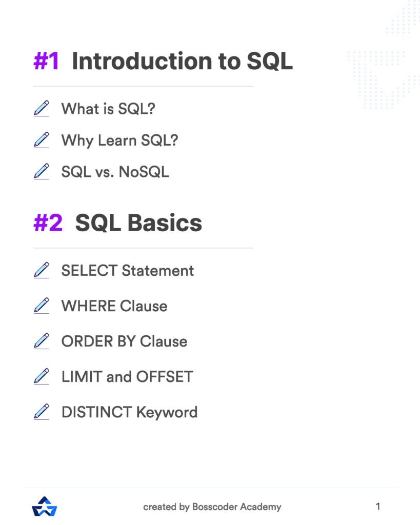The width and height of the screenshot is (420, 525).
Task: Click the pencil icon beside Why Learn SQL?
Action: [42, 140]
